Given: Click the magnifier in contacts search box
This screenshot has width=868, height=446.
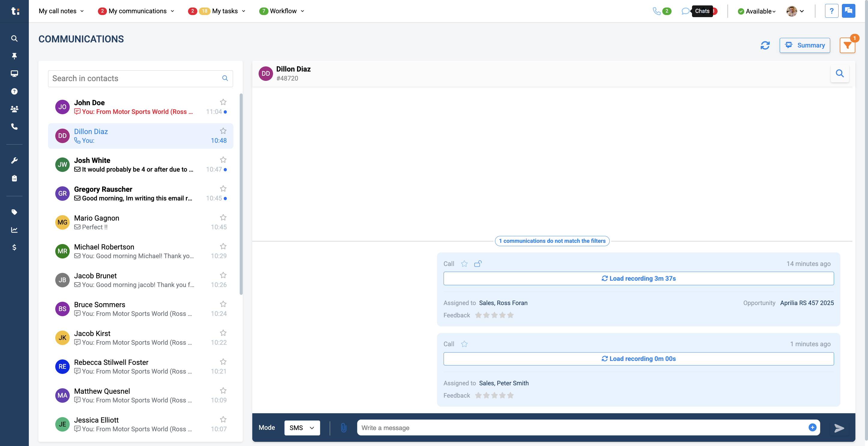Looking at the screenshot, I should (225, 78).
